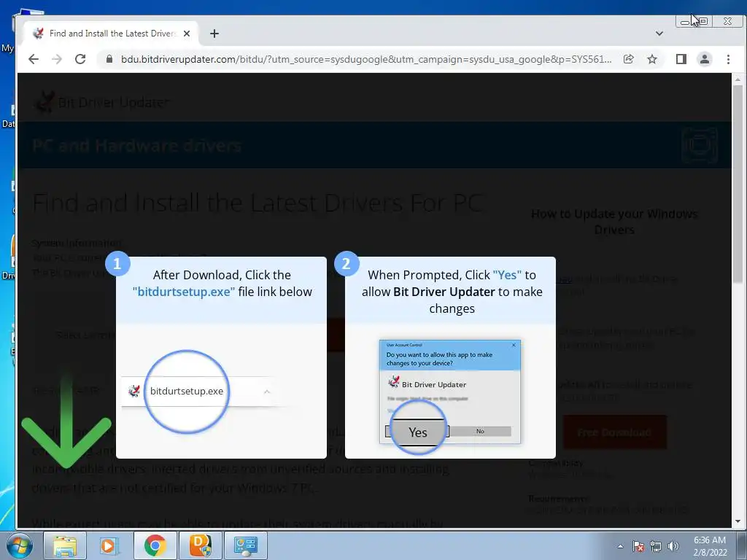This screenshot has height=560, width=747.
Task: Click Yes in the UAC illustration
Action: point(417,432)
